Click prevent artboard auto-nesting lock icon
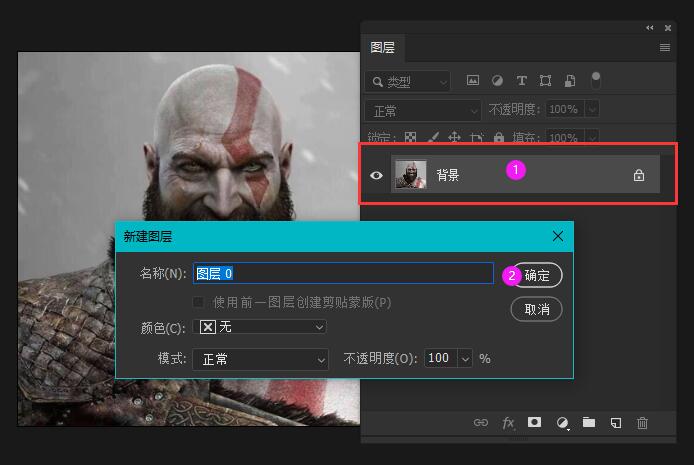Image resolution: width=694 pixels, height=465 pixels. coord(477,137)
